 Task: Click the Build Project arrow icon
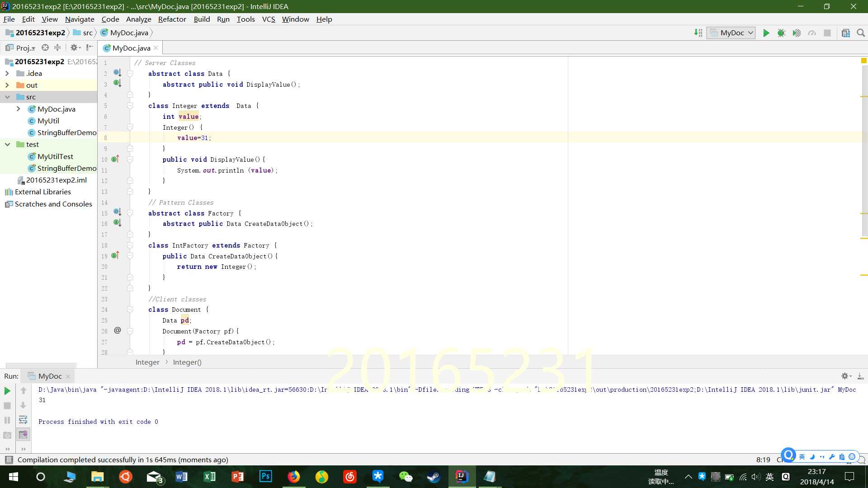pos(698,33)
